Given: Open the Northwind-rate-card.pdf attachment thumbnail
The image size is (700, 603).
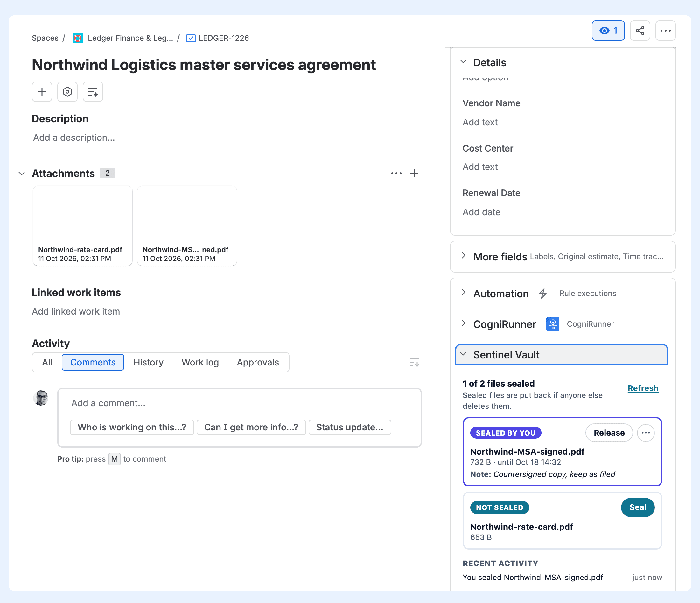Looking at the screenshot, I should click(82, 226).
